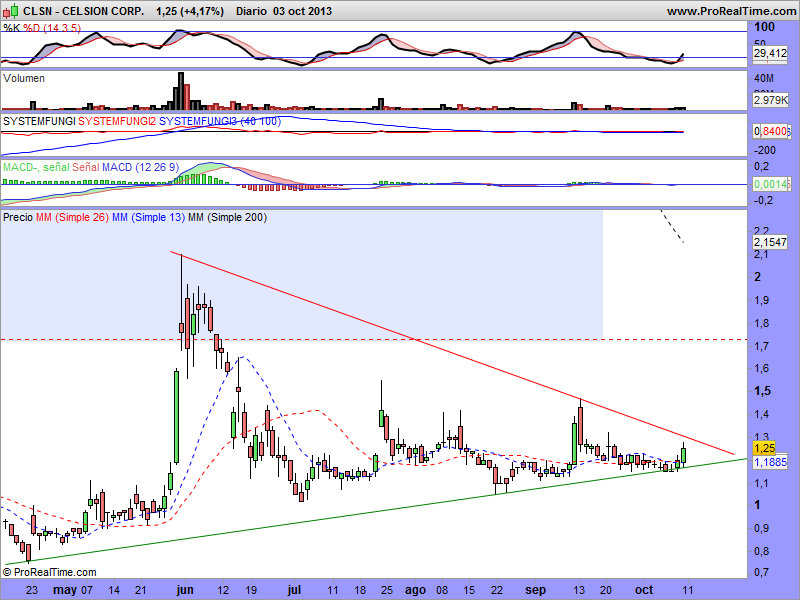The width and height of the screenshot is (800, 600).
Task: Click the candlestick icon beside CLSN title
Action: [11, 10]
